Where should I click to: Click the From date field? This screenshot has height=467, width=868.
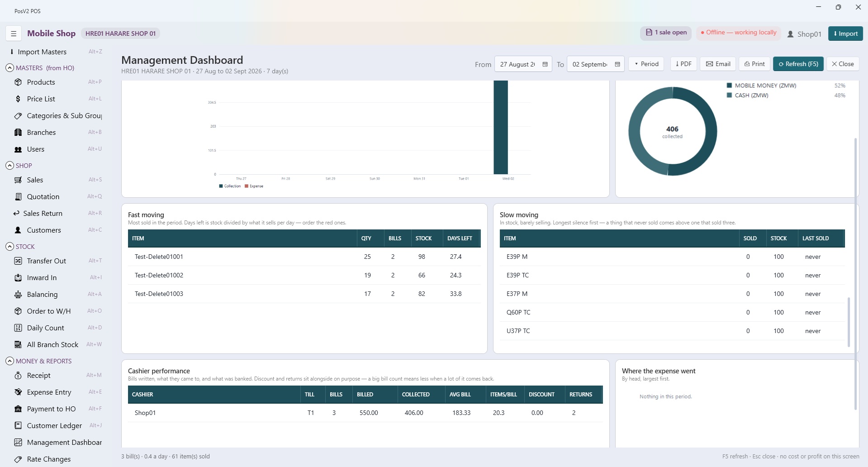tap(523, 64)
